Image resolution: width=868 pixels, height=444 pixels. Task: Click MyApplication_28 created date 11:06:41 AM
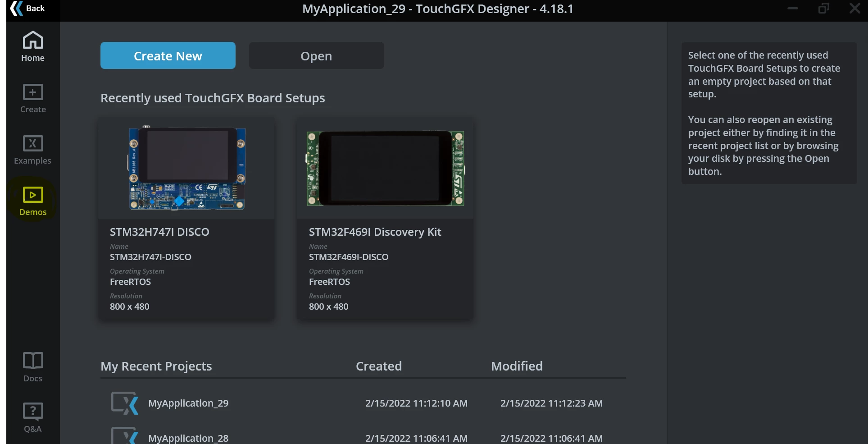(x=416, y=438)
